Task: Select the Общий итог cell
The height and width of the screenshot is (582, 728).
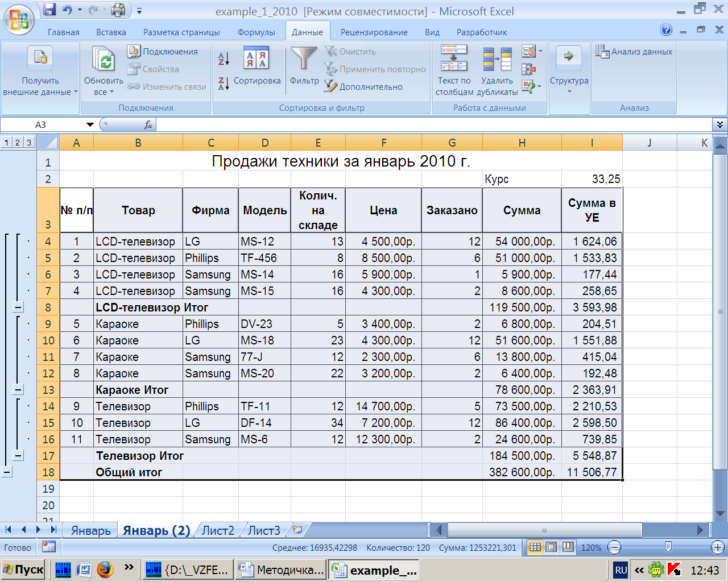Action: click(x=138, y=472)
